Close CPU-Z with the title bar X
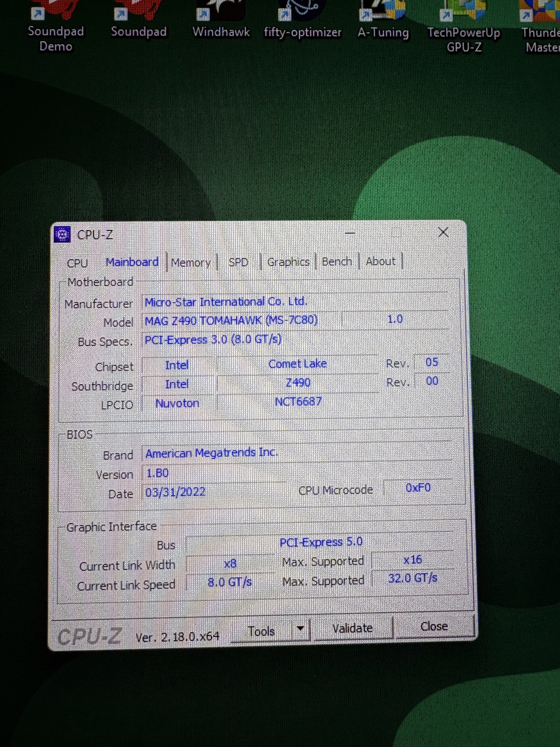 (x=443, y=232)
